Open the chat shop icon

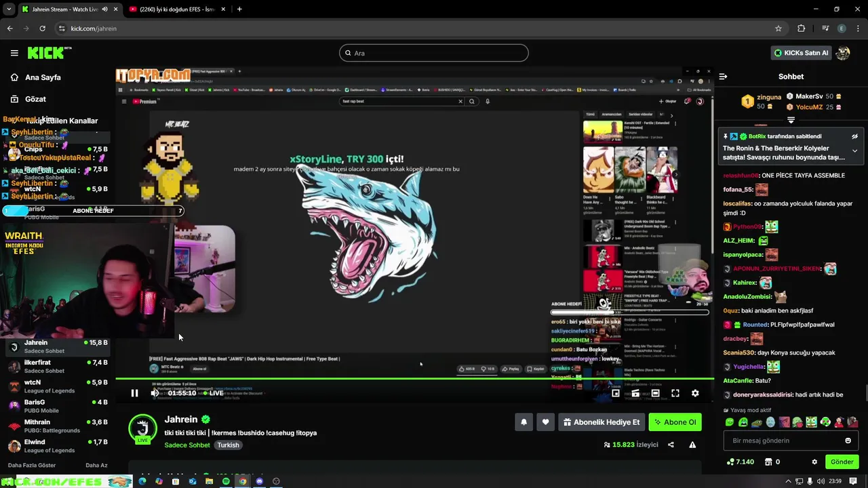pos(768,462)
